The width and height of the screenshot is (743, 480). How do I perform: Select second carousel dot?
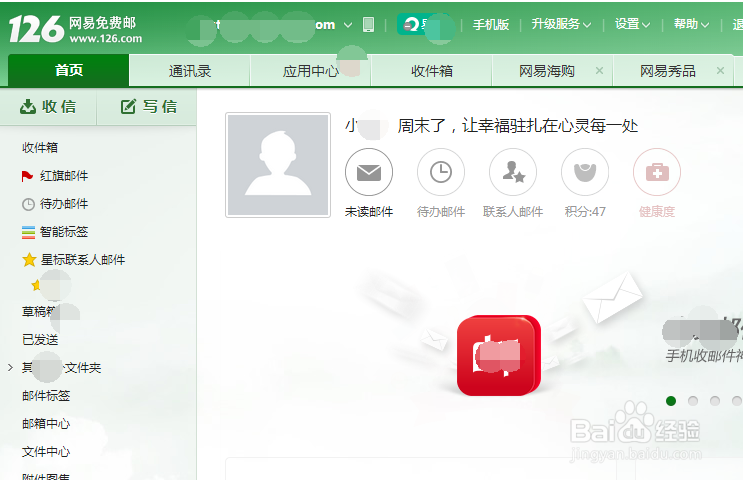(693, 401)
